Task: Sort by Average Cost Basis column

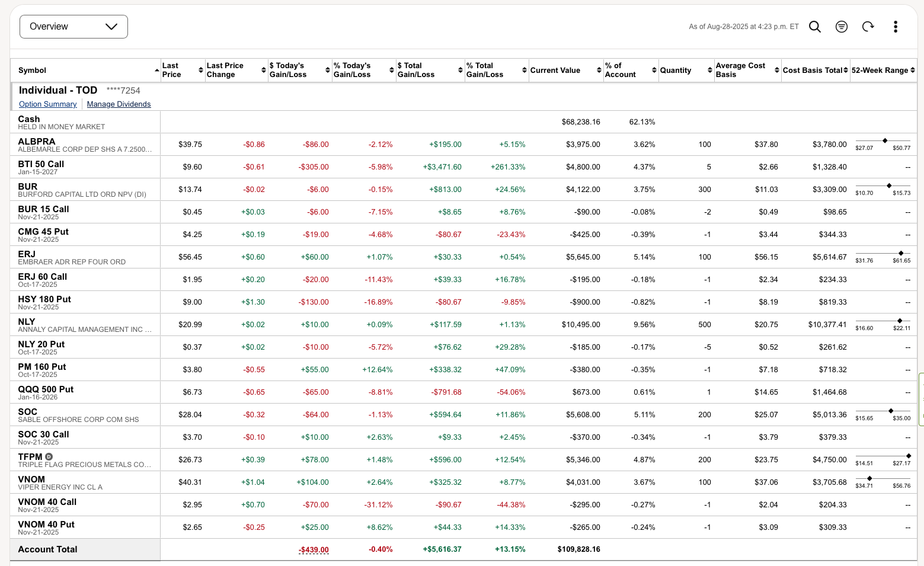Action: click(747, 70)
